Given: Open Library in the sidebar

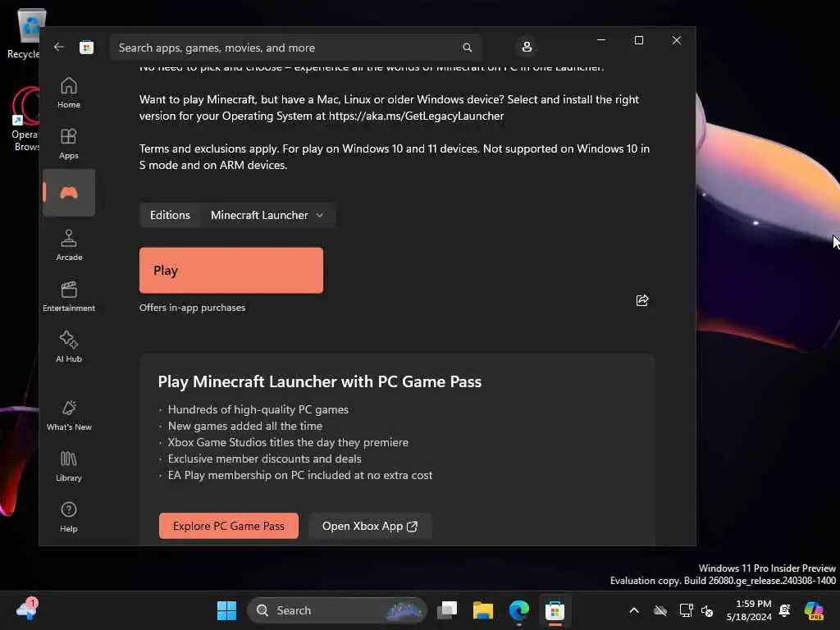Looking at the screenshot, I should pyautogui.click(x=69, y=466).
